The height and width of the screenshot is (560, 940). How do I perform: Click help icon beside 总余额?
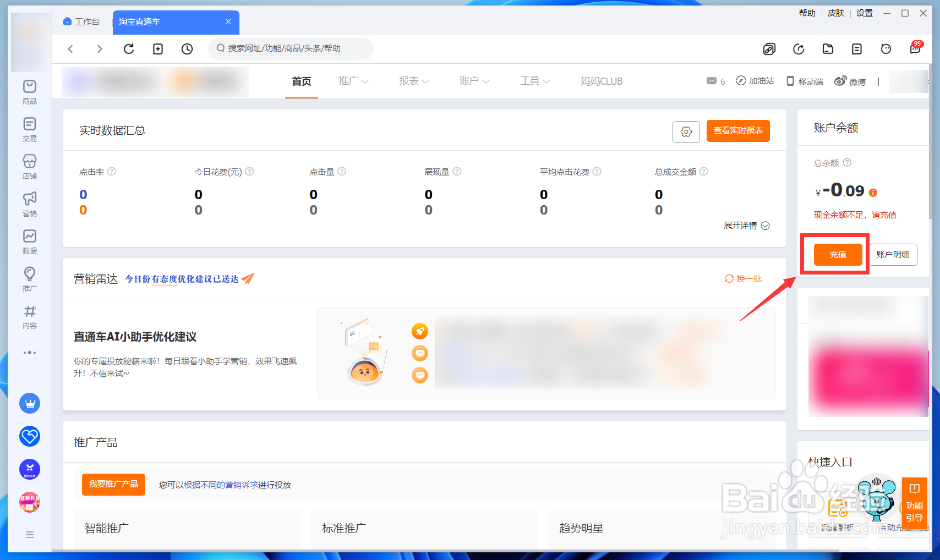click(x=848, y=162)
